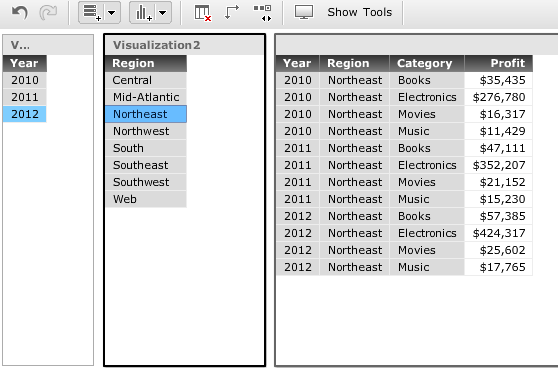Click the $17,765 profit cell
The width and height of the screenshot is (558, 370).
499,267
